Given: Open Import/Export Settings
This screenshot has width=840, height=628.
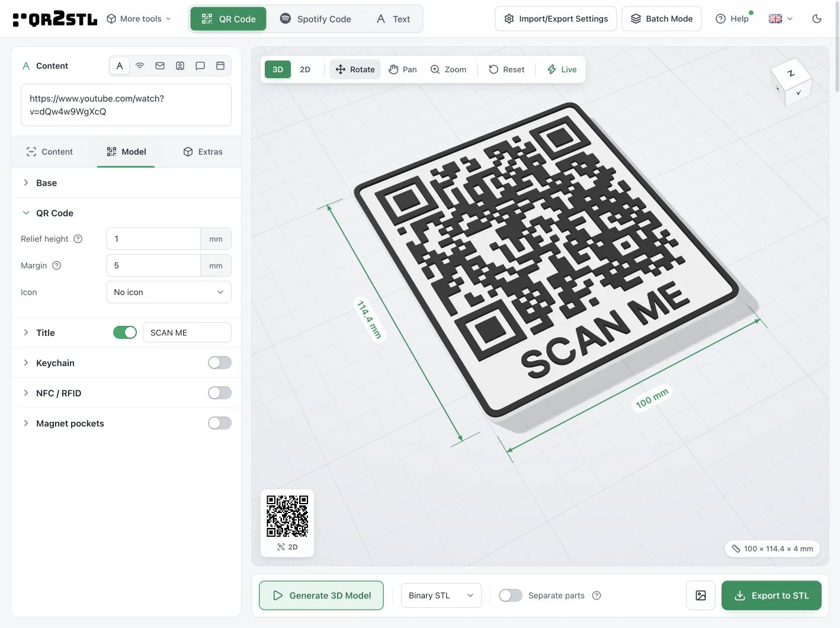Looking at the screenshot, I should 556,19.
